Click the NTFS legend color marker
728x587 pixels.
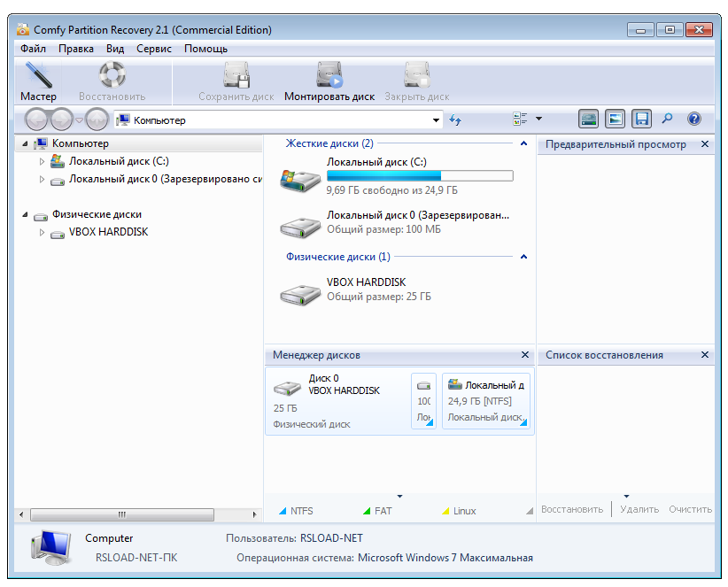point(283,511)
